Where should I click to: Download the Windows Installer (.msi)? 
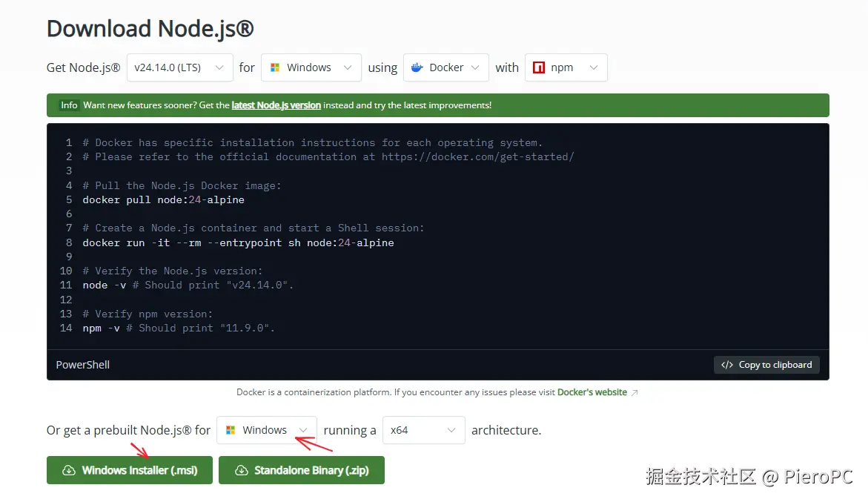(x=130, y=470)
